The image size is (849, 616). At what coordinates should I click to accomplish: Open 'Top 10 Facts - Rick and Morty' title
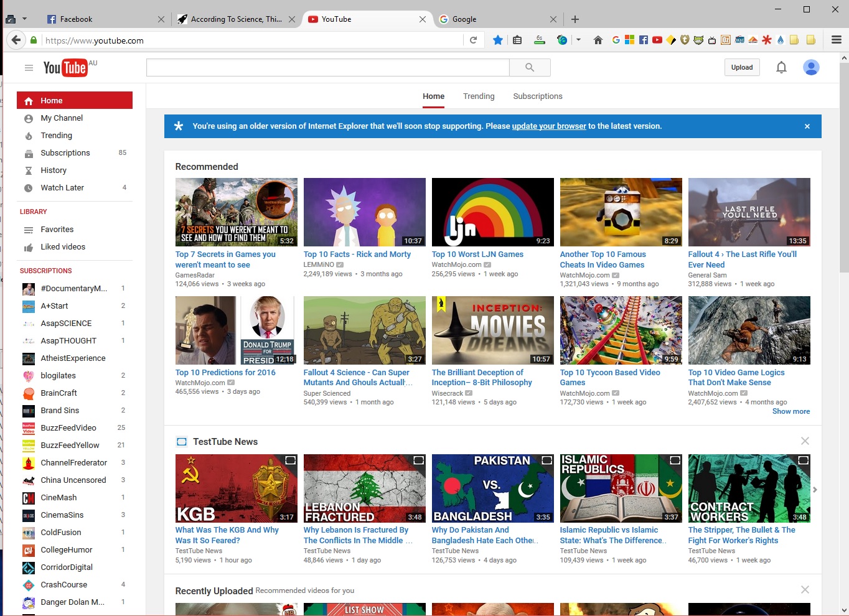tap(357, 254)
